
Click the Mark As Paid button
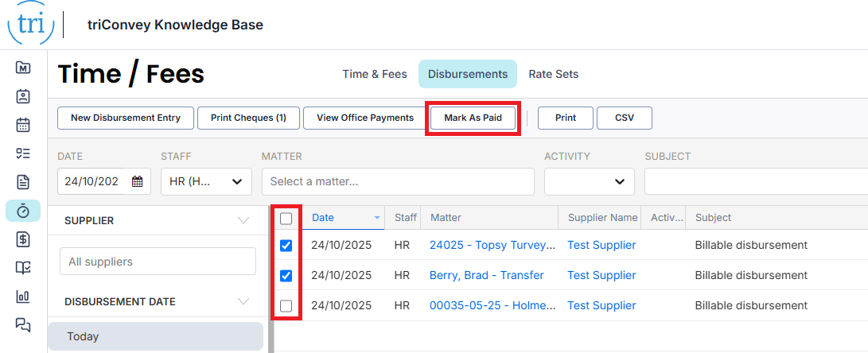(x=473, y=118)
